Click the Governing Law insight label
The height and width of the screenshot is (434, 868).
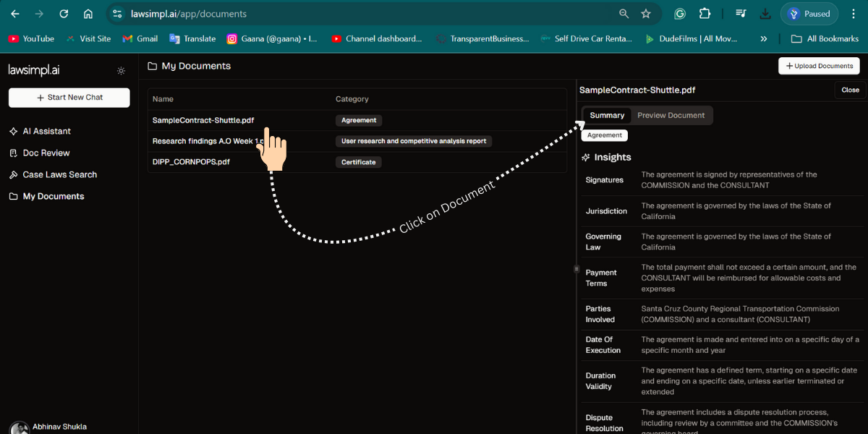pos(603,242)
